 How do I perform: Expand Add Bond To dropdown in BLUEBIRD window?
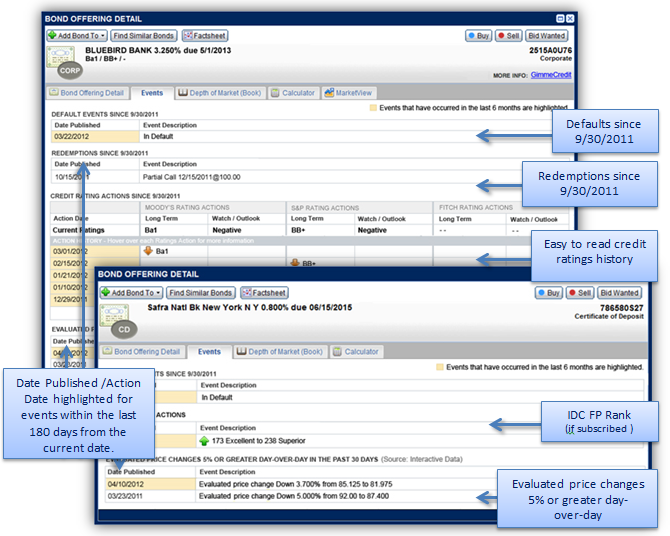click(x=75, y=36)
